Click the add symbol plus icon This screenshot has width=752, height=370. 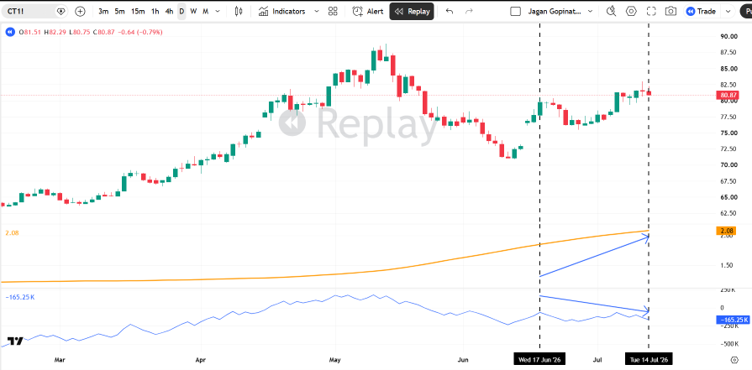[x=80, y=12]
